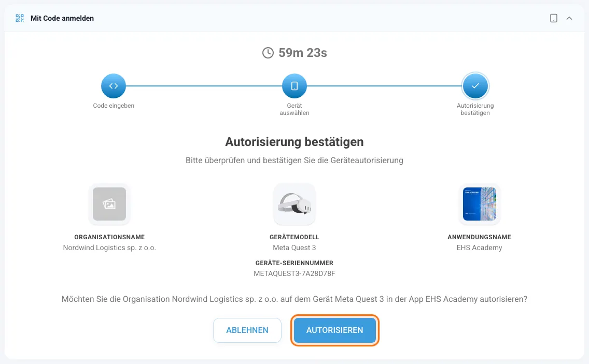This screenshot has width=589, height=364.
Task: Click the AUTORISIEREN button
Action: coord(335,330)
